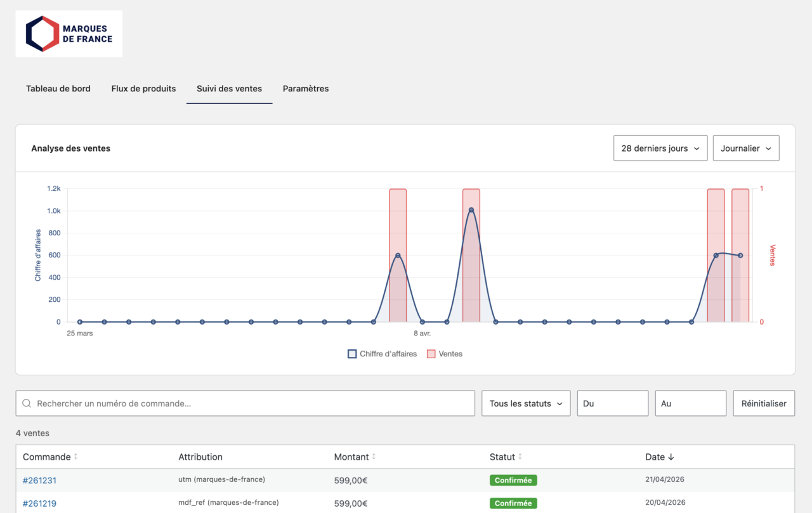Click the search magnifier icon
This screenshot has height=513, width=812.
pyautogui.click(x=27, y=403)
